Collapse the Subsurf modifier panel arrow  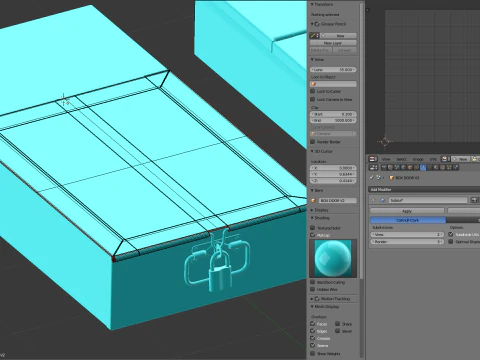[x=373, y=200]
